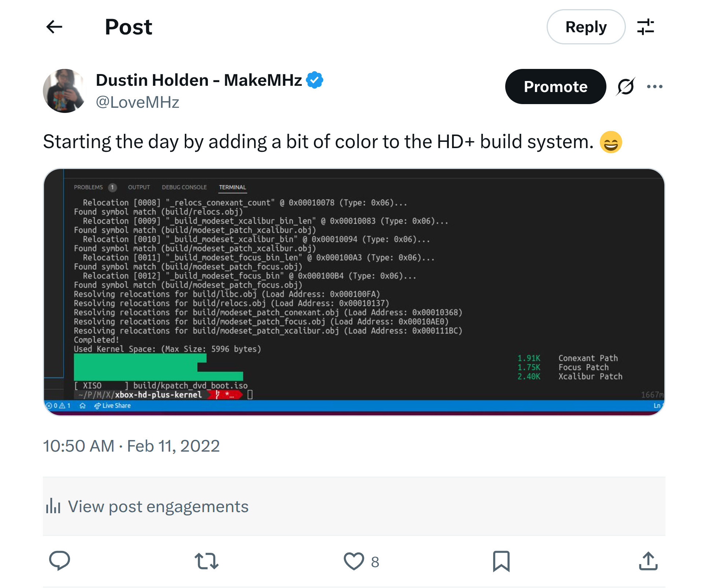Click the green kernel space usage bar

point(158,367)
